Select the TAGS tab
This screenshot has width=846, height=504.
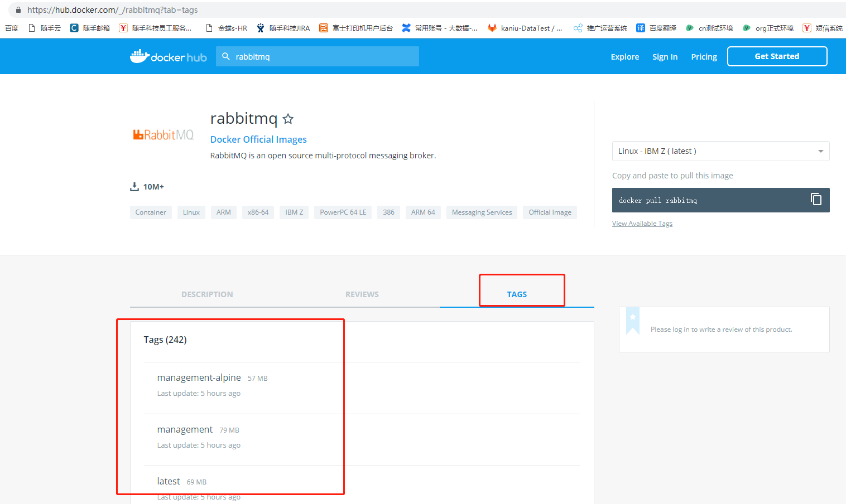click(517, 294)
